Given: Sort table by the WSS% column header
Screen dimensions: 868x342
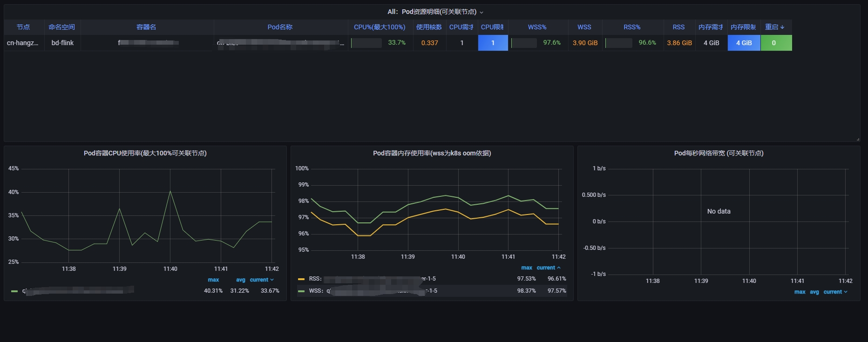Looking at the screenshot, I should (537, 27).
